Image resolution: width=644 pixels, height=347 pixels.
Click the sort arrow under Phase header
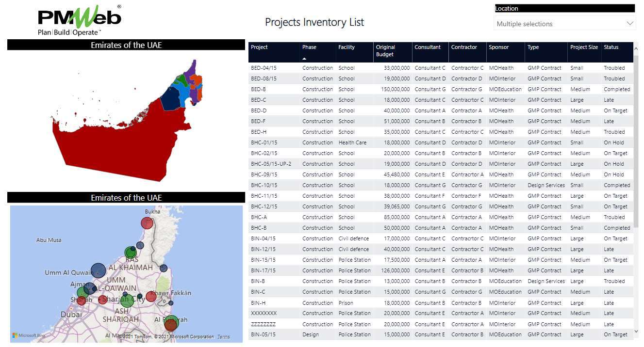(x=305, y=58)
